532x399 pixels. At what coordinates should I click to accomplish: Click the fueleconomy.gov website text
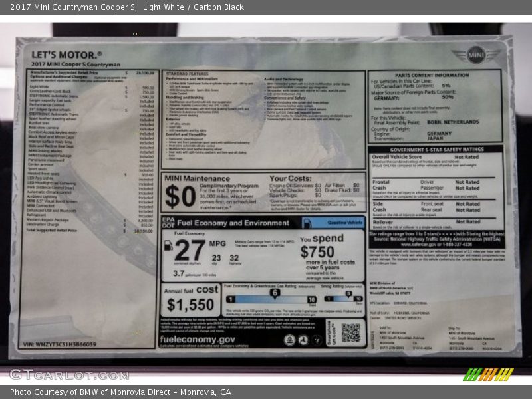[198, 339]
